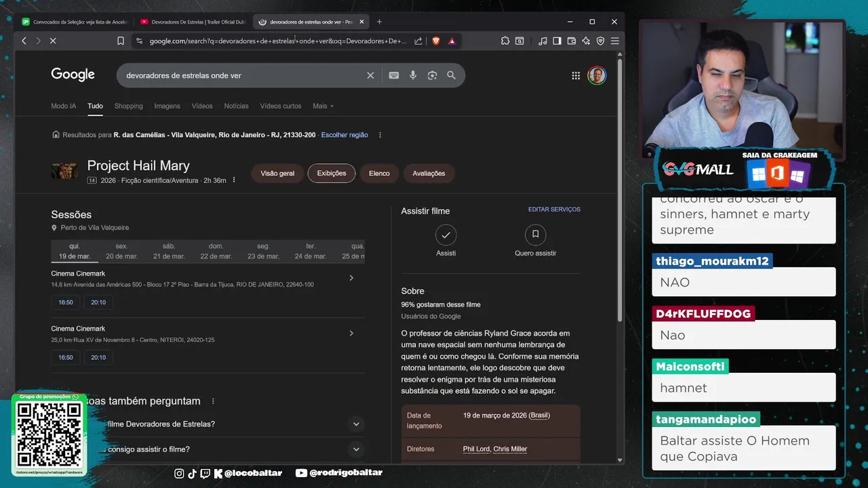Open the Brave Wallet icon
The width and height of the screenshot is (868, 488).
tap(571, 41)
